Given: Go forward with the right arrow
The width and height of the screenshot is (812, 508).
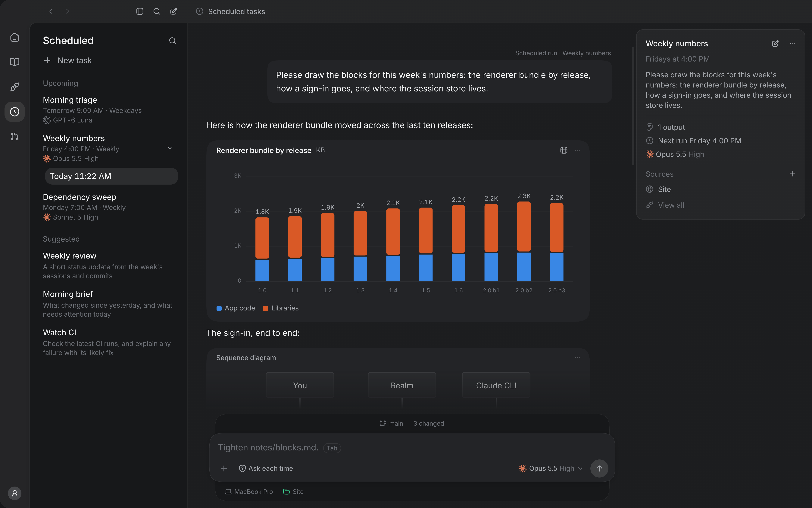Looking at the screenshot, I should (x=67, y=11).
